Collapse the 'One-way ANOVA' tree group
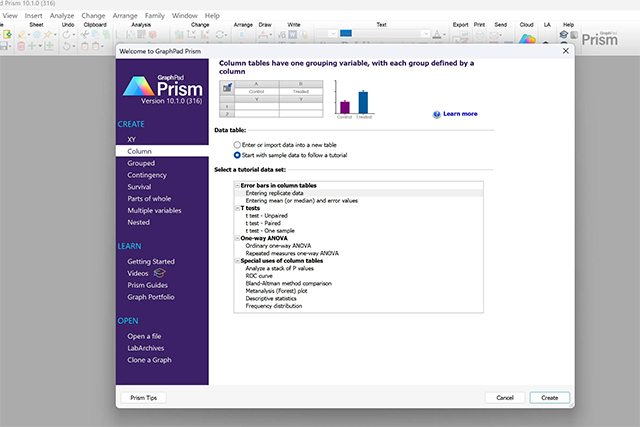Image resolution: width=640 pixels, height=427 pixels. (x=237, y=239)
